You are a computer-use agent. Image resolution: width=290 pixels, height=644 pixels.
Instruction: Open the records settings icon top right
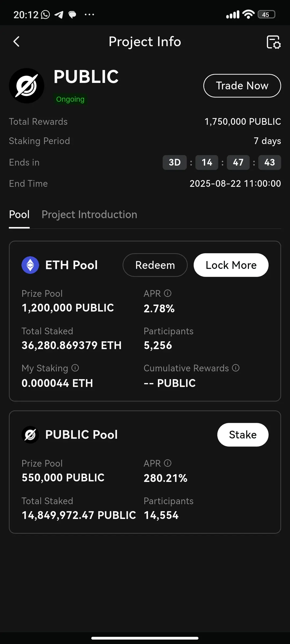click(x=274, y=42)
